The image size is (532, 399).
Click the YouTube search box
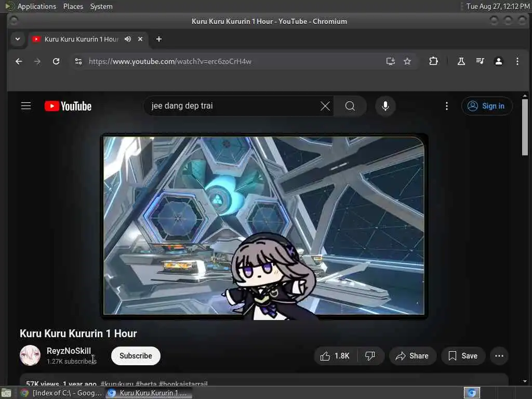[x=234, y=106]
